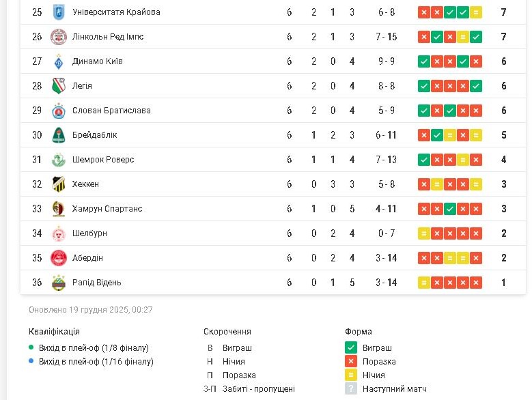The height and width of the screenshot is (400, 532).
Task: Click the Хеккен club crest
Action: [58, 184]
